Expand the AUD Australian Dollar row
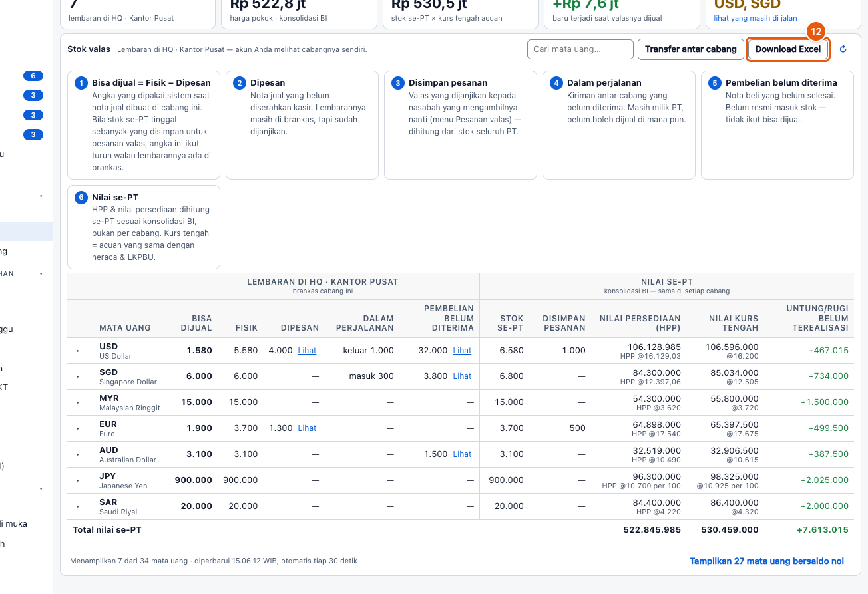The image size is (868, 594). click(x=77, y=454)
